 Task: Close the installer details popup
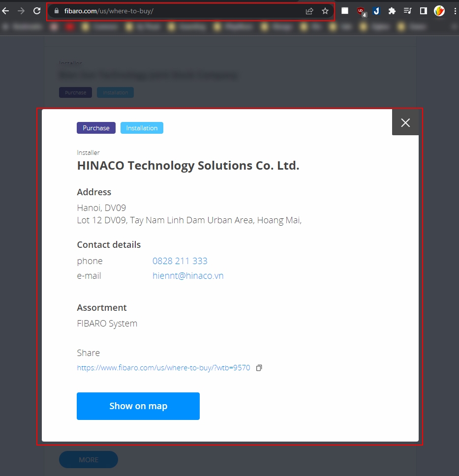(x=405, y=122)
